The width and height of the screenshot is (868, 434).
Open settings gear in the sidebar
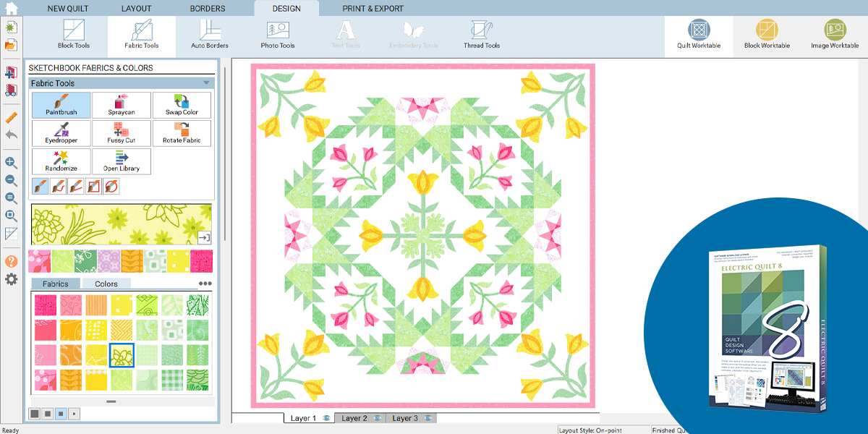pos(11,278)
